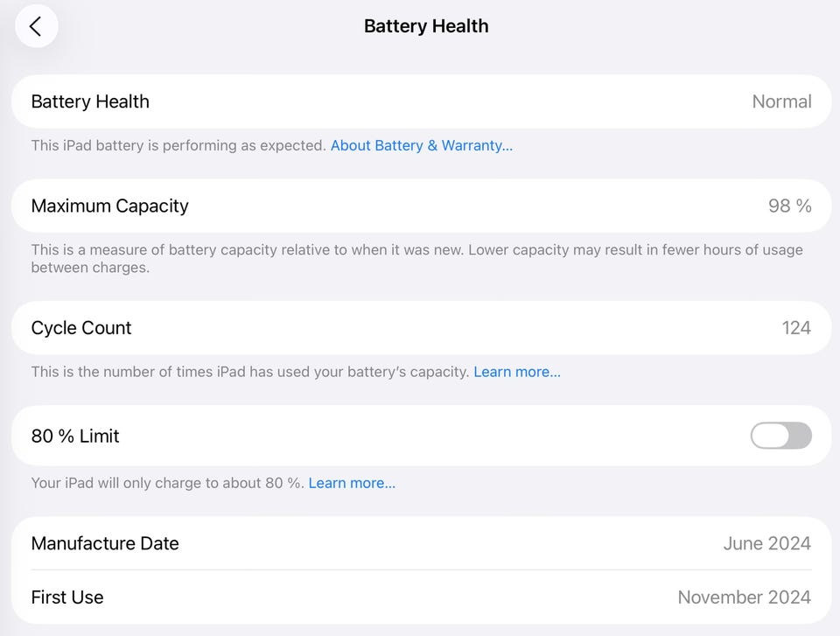
Task: Click the "Your iPad will only charge" text
Action: [168, 483]
